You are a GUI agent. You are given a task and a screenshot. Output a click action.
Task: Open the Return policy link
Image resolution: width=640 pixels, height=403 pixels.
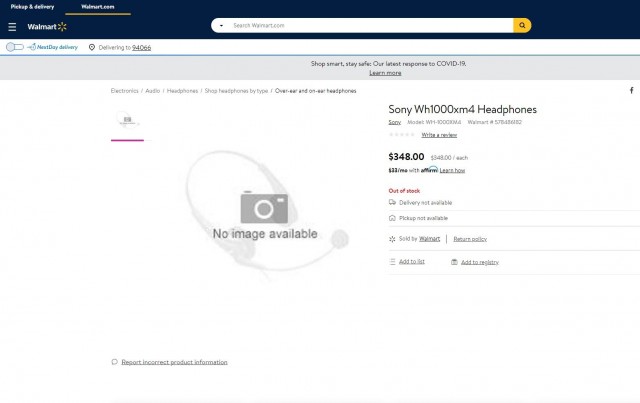[x=470, y=239]
